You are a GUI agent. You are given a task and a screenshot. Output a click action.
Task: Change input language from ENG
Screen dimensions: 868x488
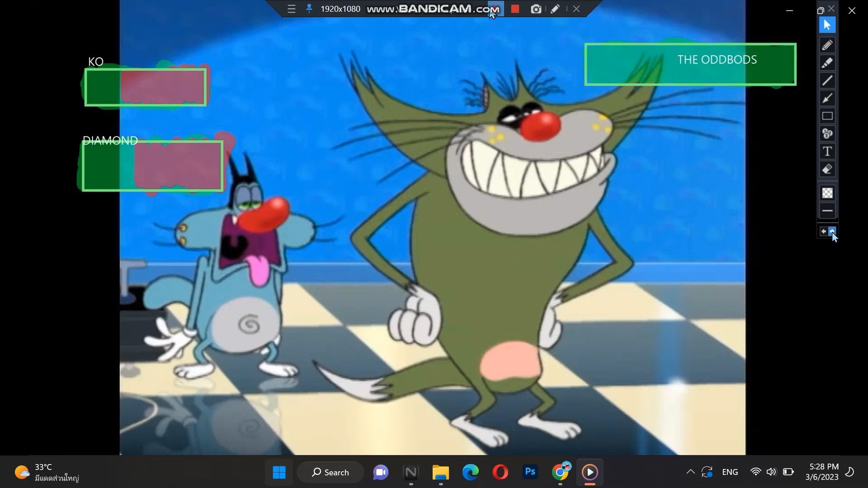(x=730, y=472)
